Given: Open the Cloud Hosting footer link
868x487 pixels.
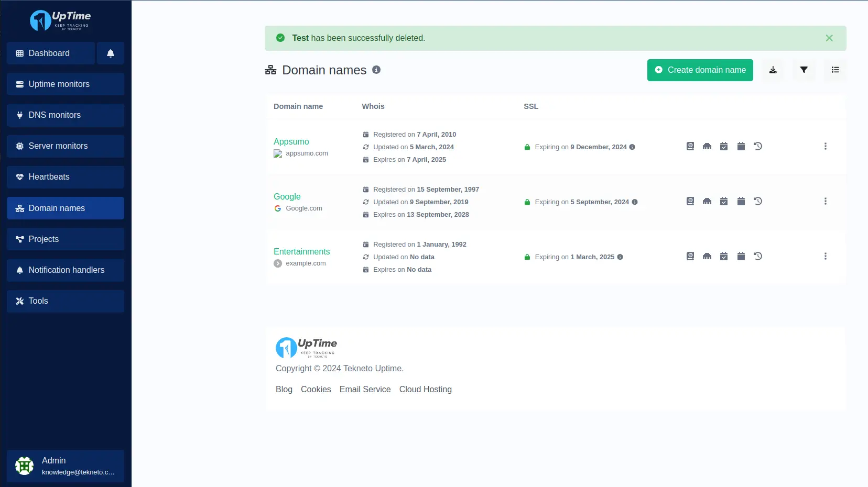Looking at the screenshot, I should click(425, 389).
